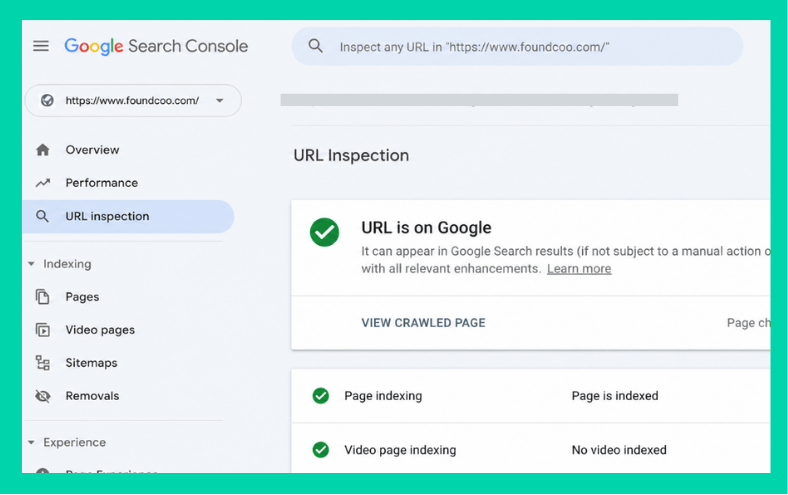Click the search magnifier in the inspect bar

coord(315,46)
